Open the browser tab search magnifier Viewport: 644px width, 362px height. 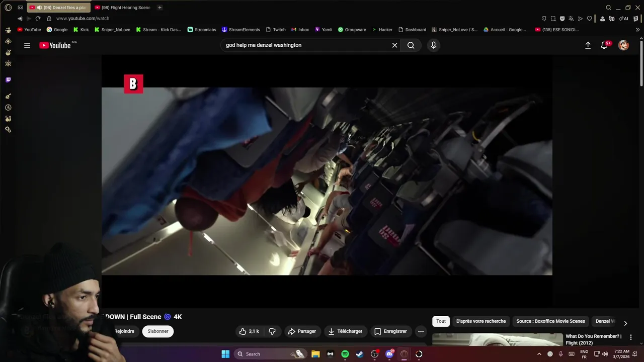[608, 8]
